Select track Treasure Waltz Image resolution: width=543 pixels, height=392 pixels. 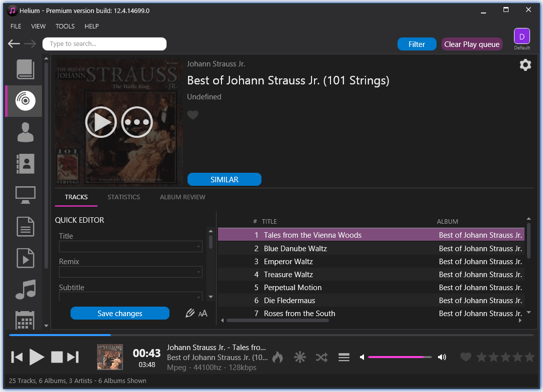(371, 275)
